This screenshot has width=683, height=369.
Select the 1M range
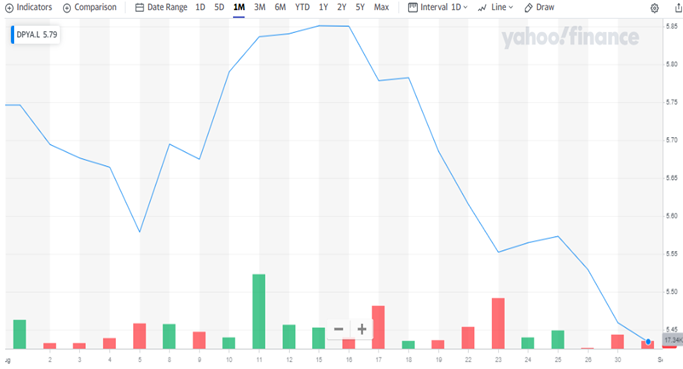point(239,7)
